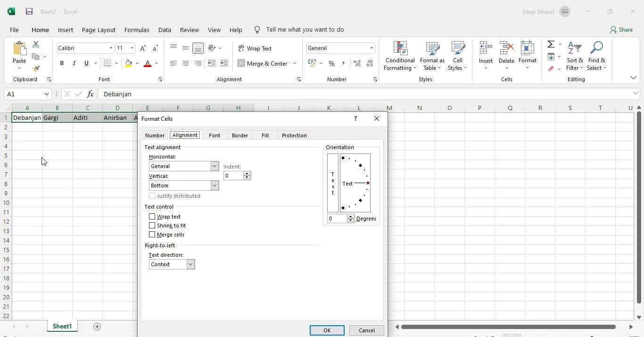
Task: Toggle bold formatting in the ribbon
Action: pyautogui.click(x=62, y=63)
